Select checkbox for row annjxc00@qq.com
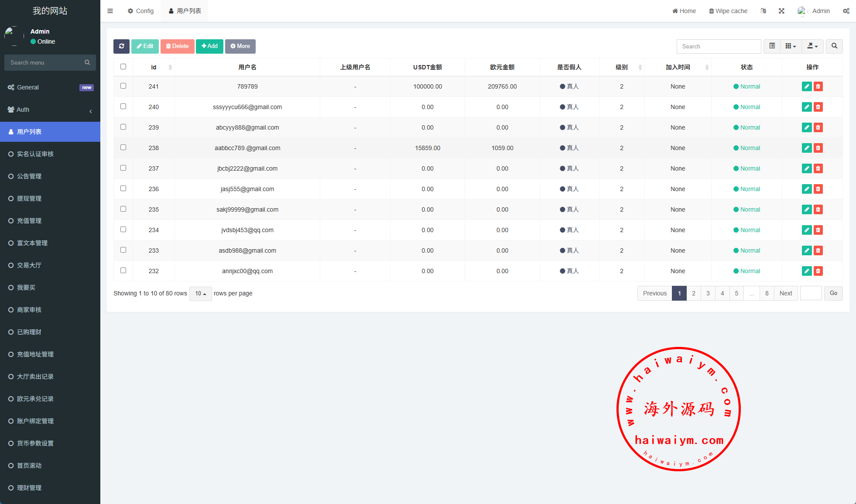This screenshot has height=504, width=856. (x=123, y=271)
